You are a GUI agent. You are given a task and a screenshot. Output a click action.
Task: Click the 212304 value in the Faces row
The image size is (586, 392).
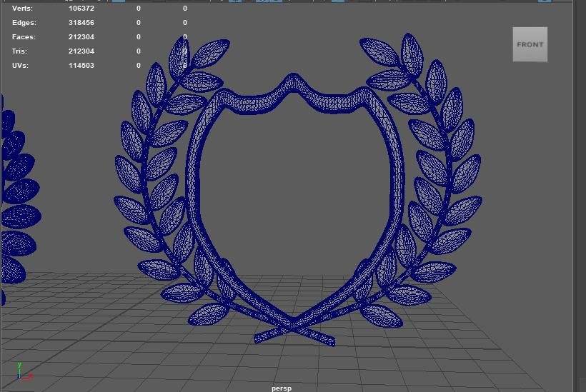coord(81,37)
